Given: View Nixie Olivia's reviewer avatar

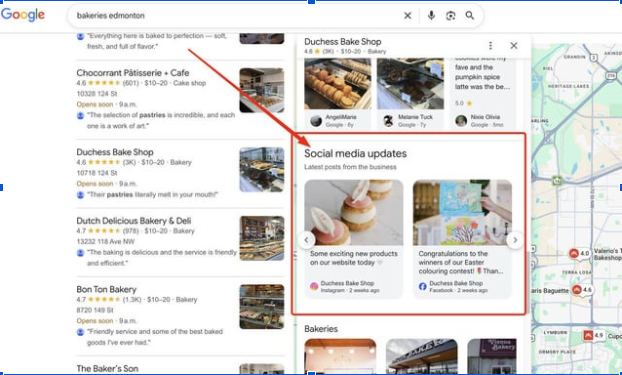Looking at the screenshot, I should click(x=461, y=121).
